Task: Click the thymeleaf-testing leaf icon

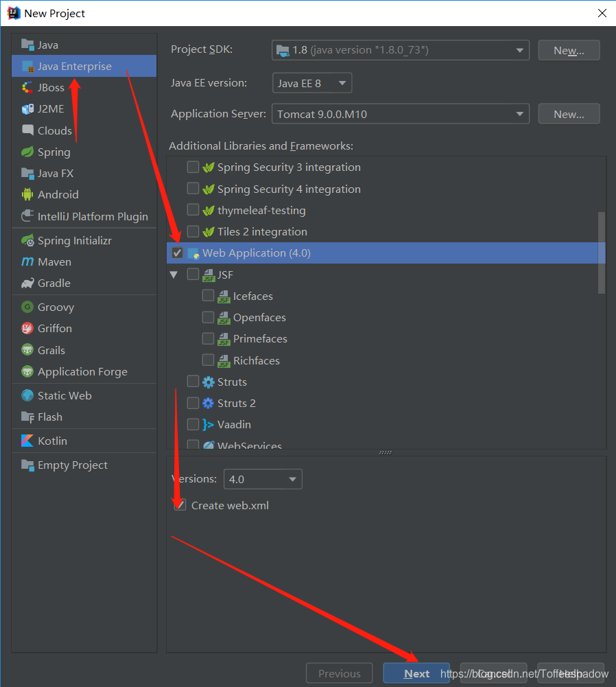Action: pyautogui.click(x=209, y=210)
